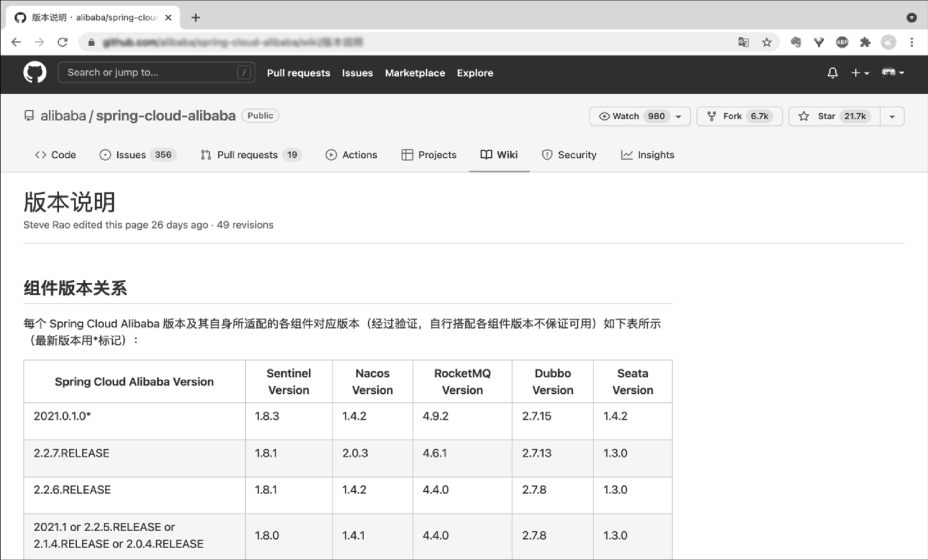
Task: Star the repository
Action: pos(834,116)
